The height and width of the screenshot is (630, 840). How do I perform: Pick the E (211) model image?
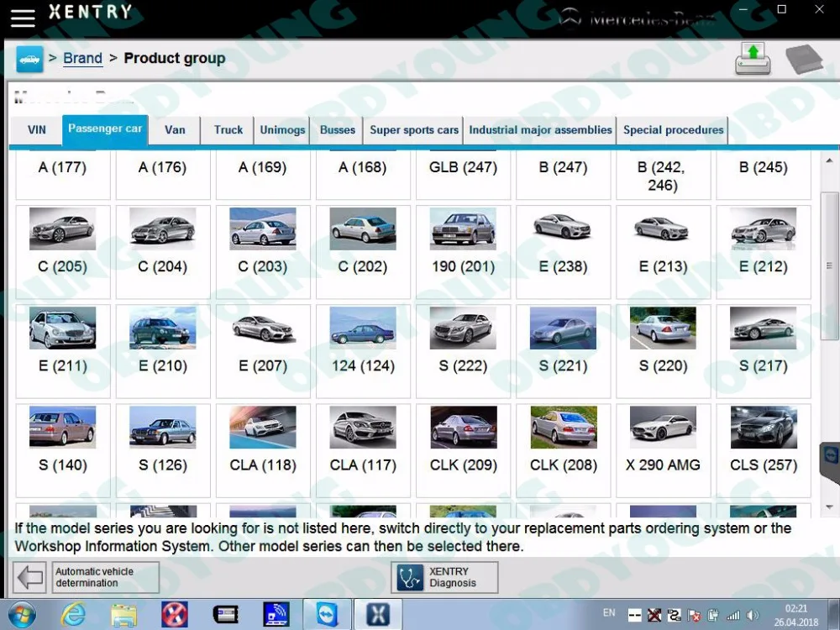tap(63, 328)
